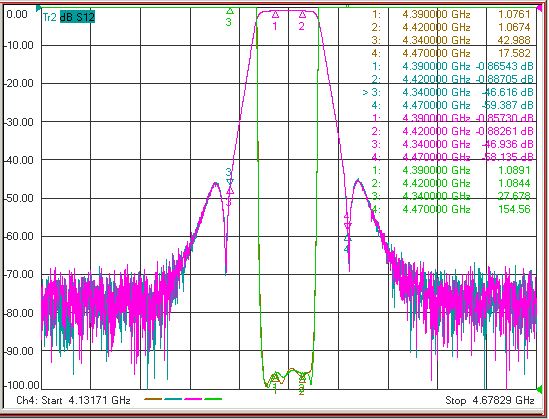Click green marker 3 triangle at graph top
The image size is (549, 419).
click(230, 11)
